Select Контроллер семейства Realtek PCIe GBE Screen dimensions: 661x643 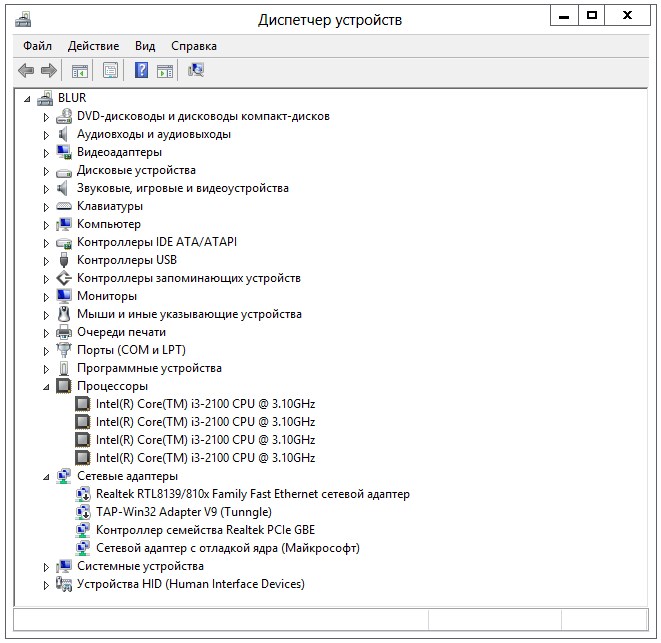tap(205, 530)
